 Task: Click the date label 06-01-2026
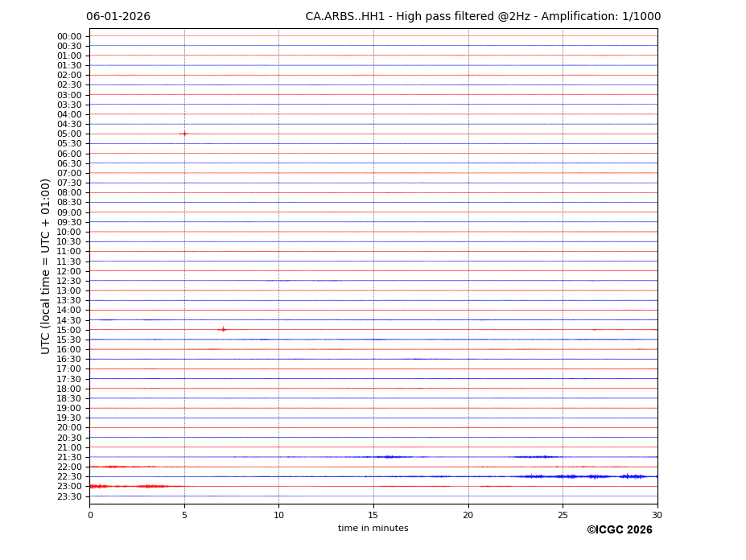tap(118, 17)
